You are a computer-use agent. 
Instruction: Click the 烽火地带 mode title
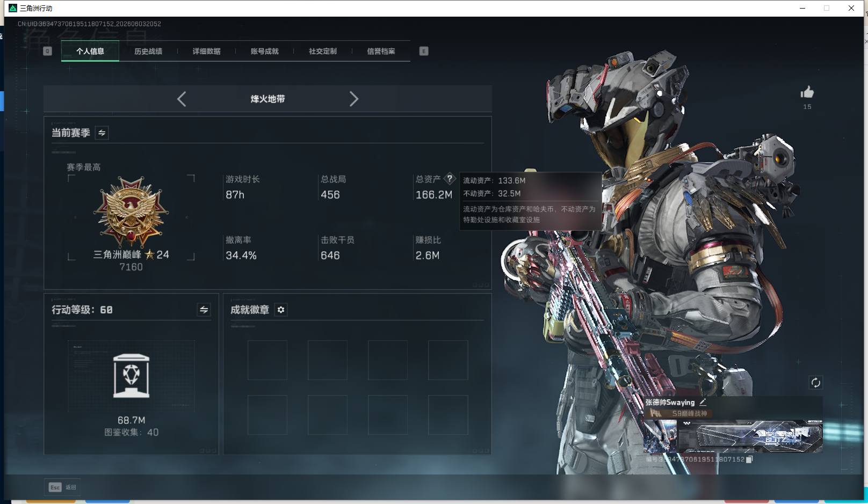(x=267, y=99)
